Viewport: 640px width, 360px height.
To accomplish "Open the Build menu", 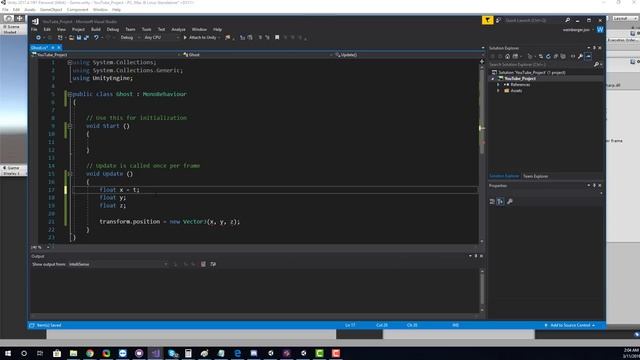I will coord(96,29).
